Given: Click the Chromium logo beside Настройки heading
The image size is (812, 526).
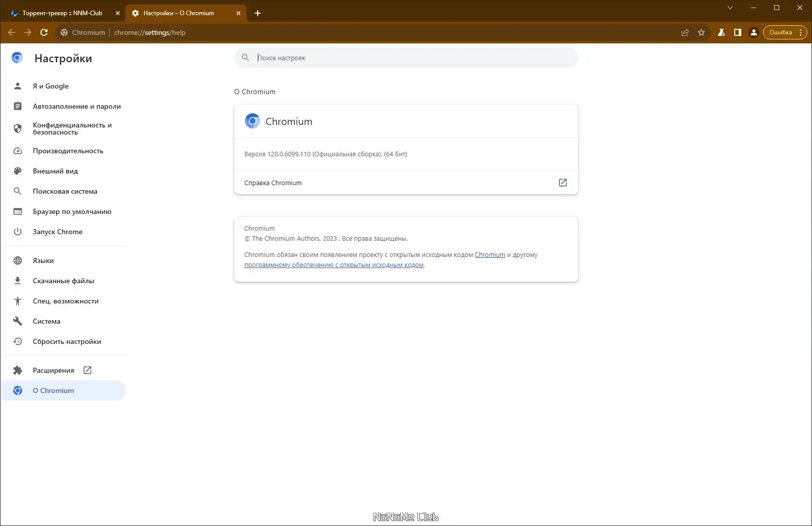Looking at the screenshot, I should (17, 58).
